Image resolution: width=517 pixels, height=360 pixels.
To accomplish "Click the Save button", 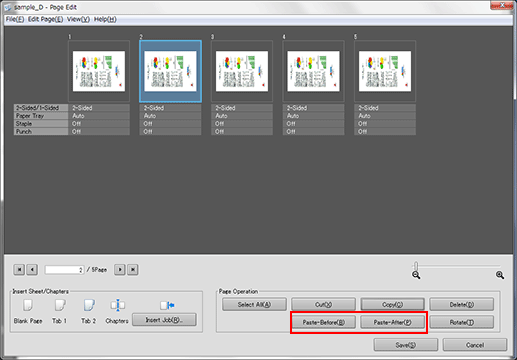I will point(406,345).
